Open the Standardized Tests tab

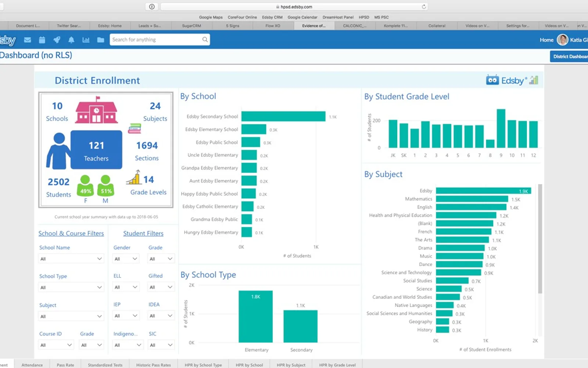tap(105, 365)
